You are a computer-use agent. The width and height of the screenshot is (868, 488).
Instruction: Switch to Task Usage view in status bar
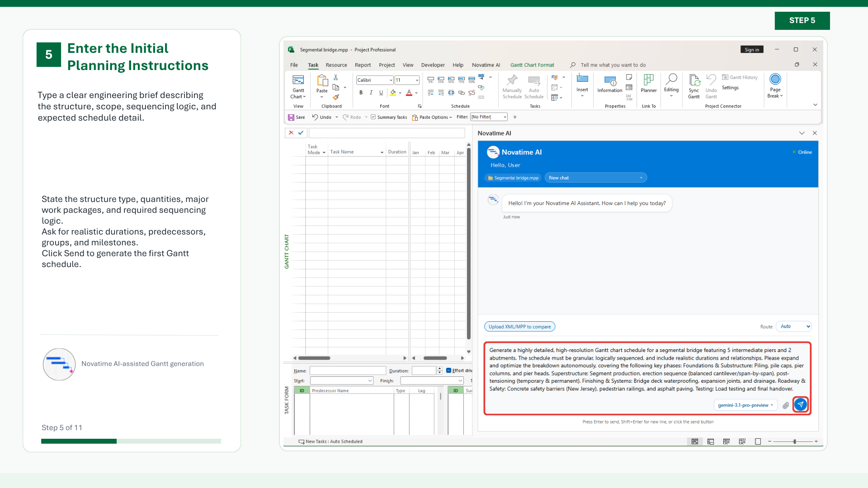pyautogui.click(x=711, y=441)
